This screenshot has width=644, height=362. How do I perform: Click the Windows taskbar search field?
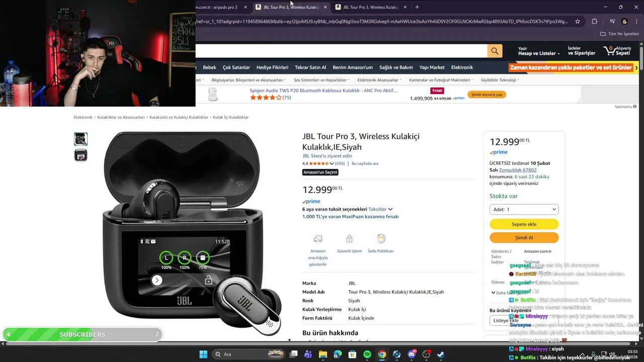click(x=250, y=354)
